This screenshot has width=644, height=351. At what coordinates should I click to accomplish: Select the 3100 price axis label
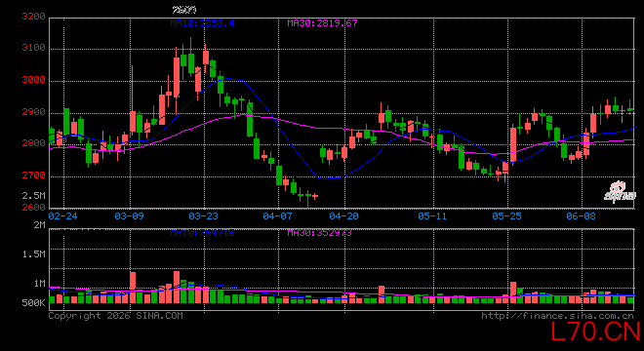pos(34,48)
